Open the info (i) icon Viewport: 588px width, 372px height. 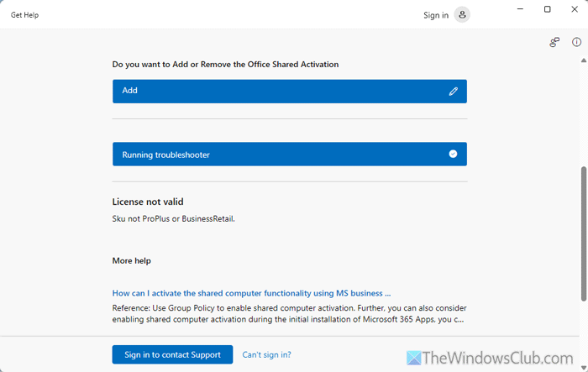[x=577, y=42]
